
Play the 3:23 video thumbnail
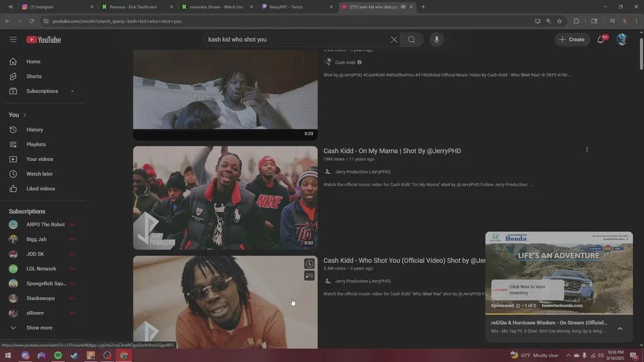tap(225, 95)
